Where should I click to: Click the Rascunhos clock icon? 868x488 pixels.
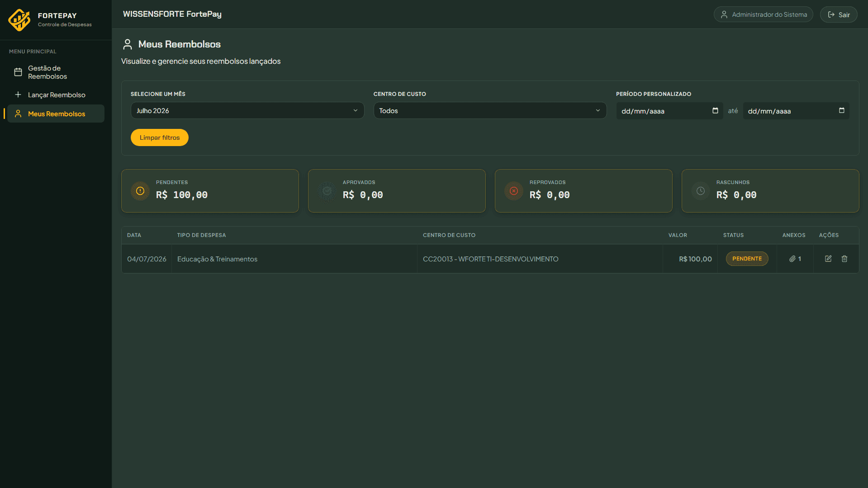(701, 191)
